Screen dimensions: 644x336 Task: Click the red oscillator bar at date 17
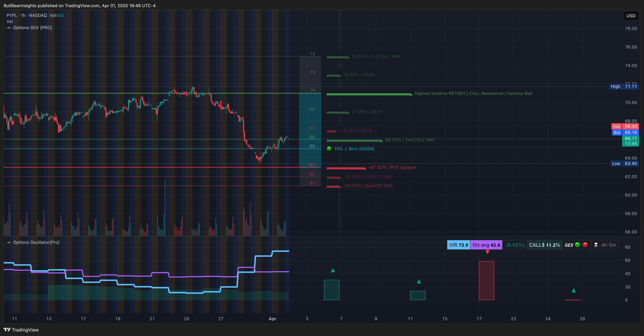pos(486,280)
